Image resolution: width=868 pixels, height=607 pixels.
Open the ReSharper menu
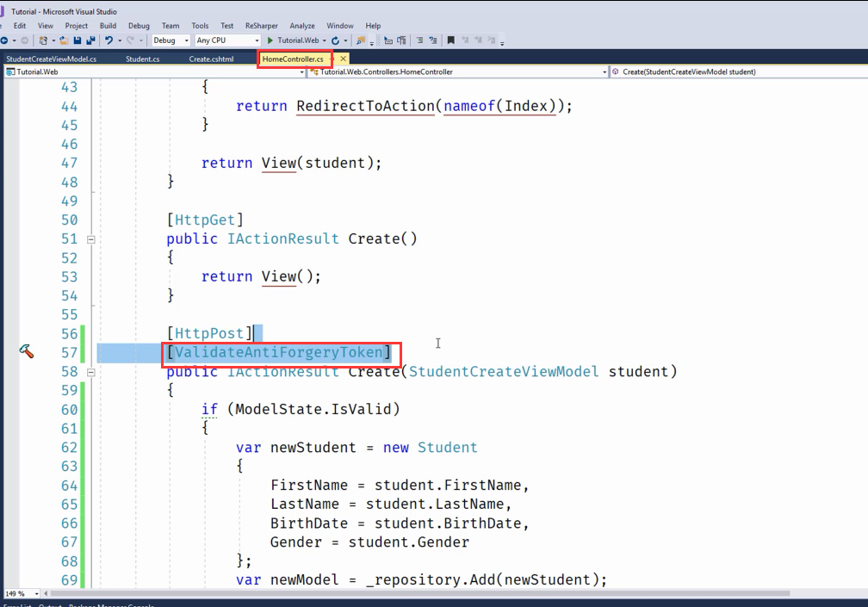pos(262,26)
